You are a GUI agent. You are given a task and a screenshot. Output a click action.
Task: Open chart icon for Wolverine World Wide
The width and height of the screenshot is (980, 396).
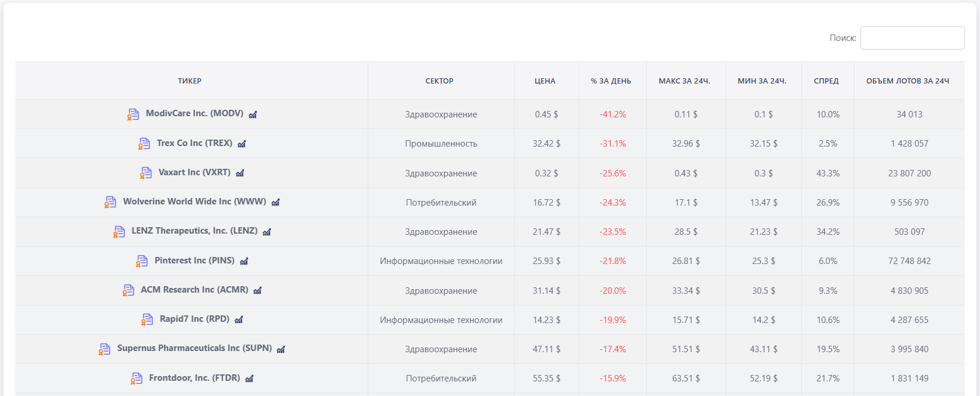[x=275, y=202]
